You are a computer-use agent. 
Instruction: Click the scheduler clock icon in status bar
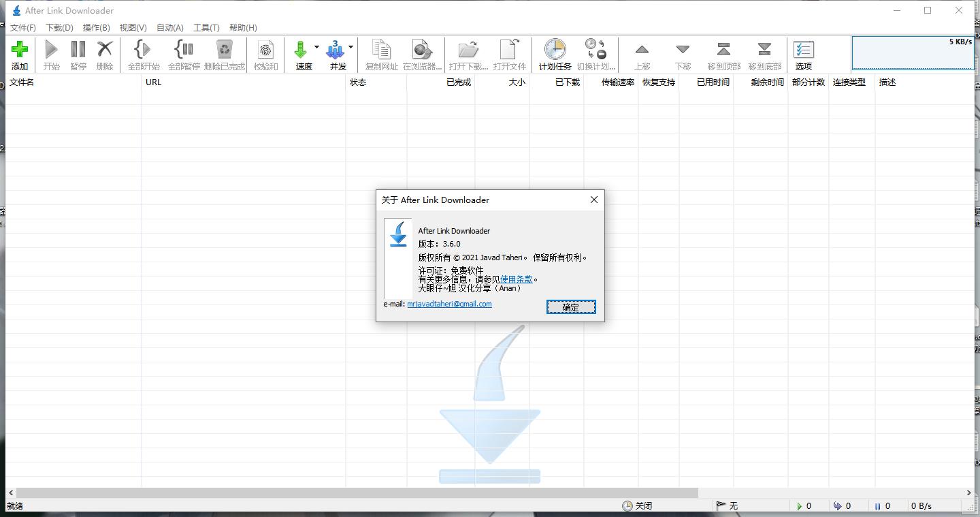coord(627,506)
